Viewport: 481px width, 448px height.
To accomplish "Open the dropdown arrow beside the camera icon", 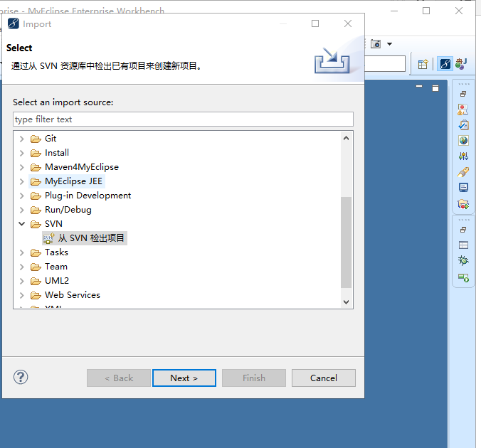I will (x=389, y=44).
